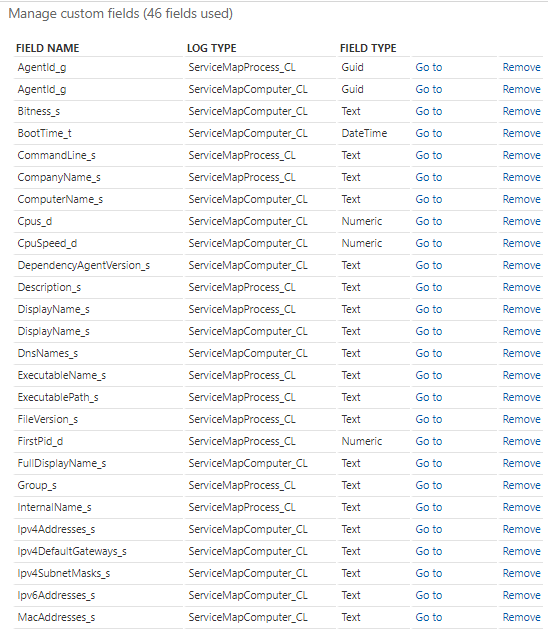Select ExecutableName_s field name
The width and height of the screenshot is (548, 631).
click(62, 375)
